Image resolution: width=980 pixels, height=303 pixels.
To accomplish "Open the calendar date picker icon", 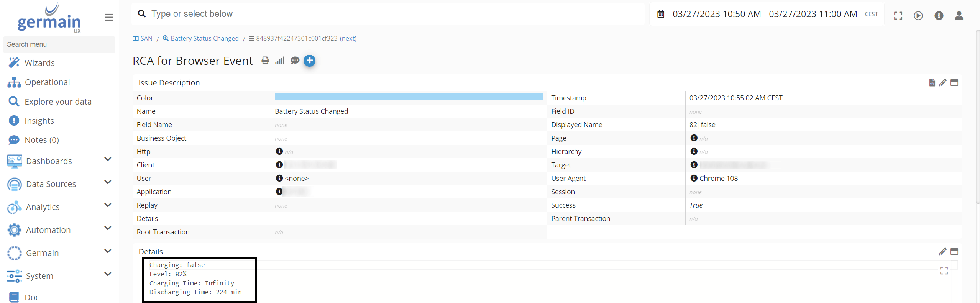I will pos(661,14).
